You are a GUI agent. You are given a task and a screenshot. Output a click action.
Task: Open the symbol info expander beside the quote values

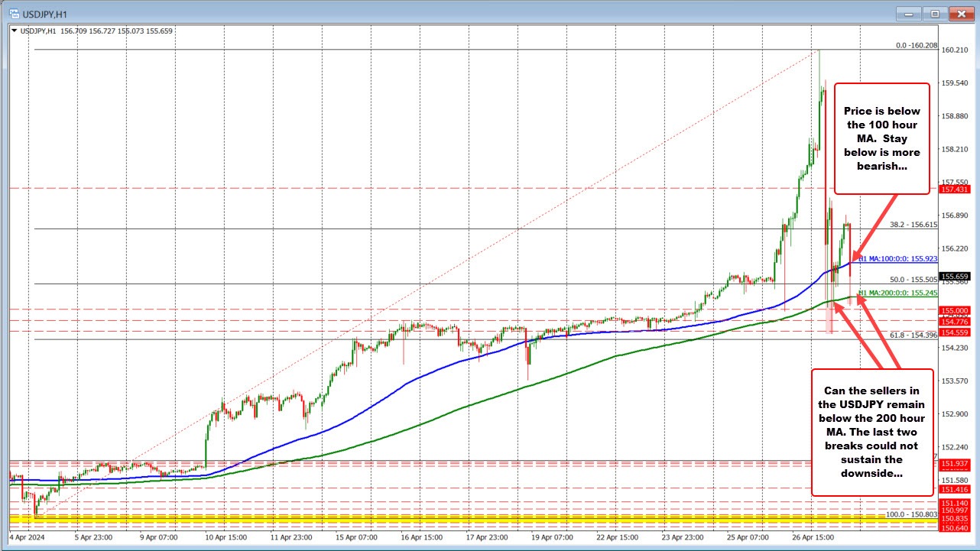coord(15,31)
